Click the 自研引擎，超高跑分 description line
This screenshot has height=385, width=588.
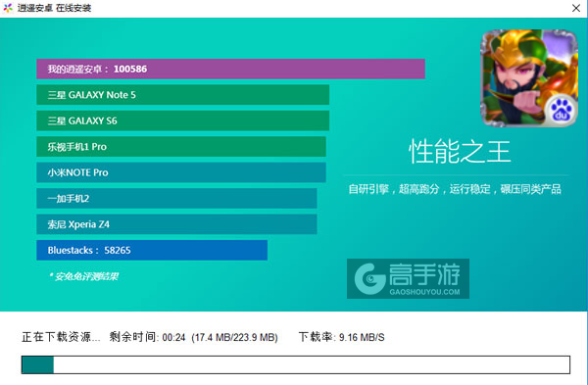pos(455,189)
